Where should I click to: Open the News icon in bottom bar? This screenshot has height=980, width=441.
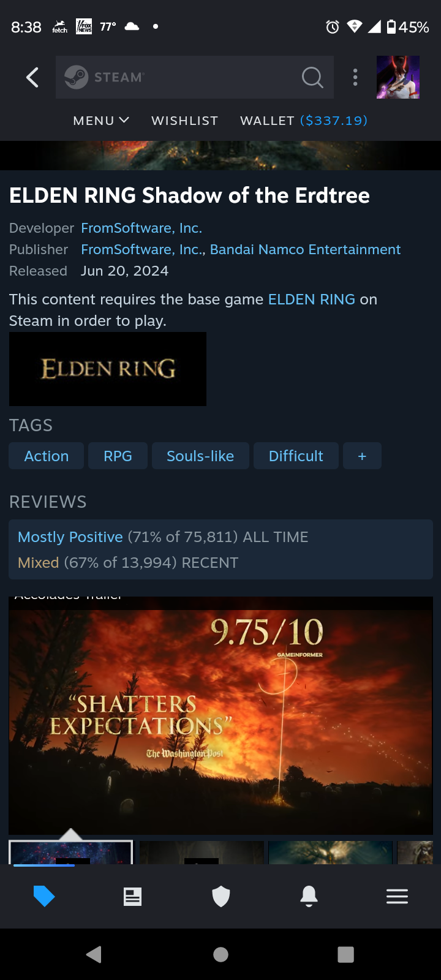pyautogui.click(x=132, y=897)
